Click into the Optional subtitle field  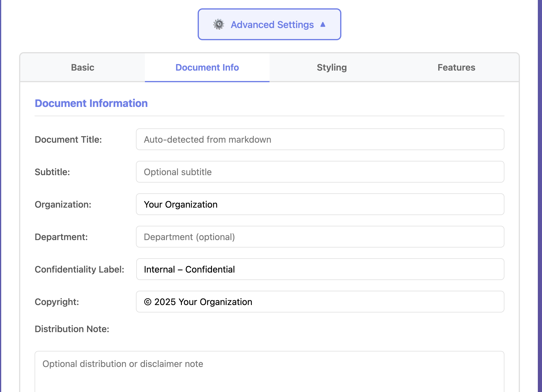point(320,172)
